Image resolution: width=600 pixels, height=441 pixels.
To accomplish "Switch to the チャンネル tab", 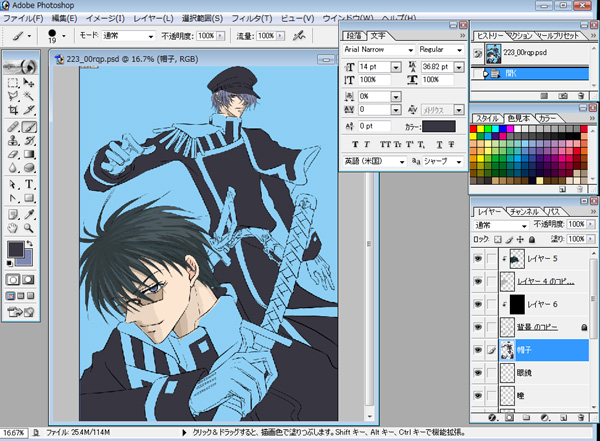I will (524, 212).
